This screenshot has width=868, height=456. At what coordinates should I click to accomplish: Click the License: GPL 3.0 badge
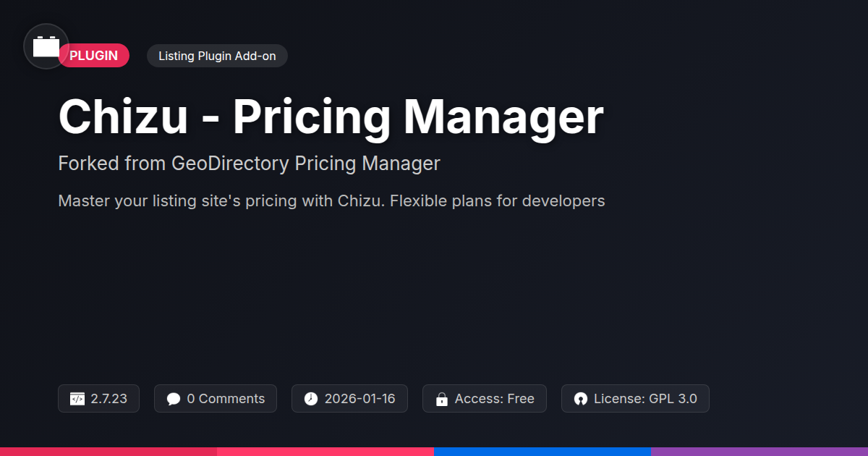(635, 399)
